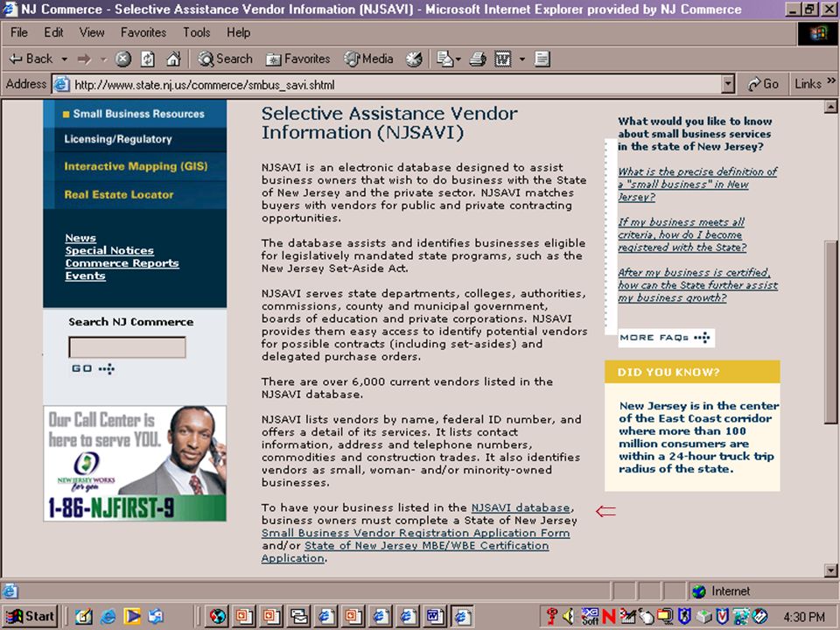Open the NJSAVI database link

[520, 507]
